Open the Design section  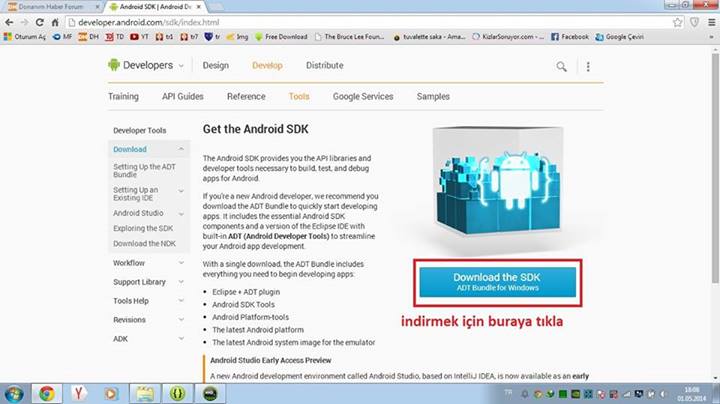(216, 65)
